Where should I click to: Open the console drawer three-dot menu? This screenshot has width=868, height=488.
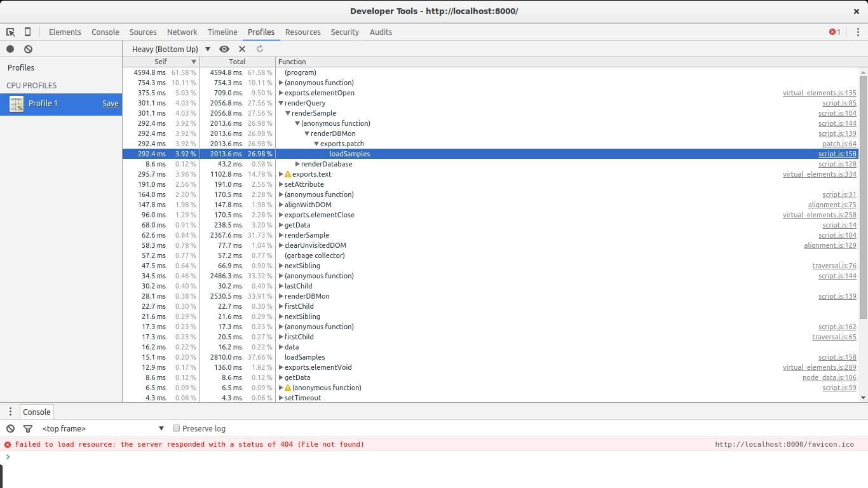click(x=10, y=412)
